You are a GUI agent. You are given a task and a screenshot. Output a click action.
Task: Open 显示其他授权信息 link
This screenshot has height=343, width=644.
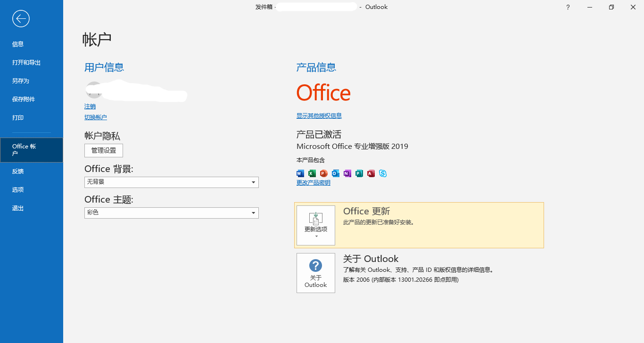click(x=319, y=115)
